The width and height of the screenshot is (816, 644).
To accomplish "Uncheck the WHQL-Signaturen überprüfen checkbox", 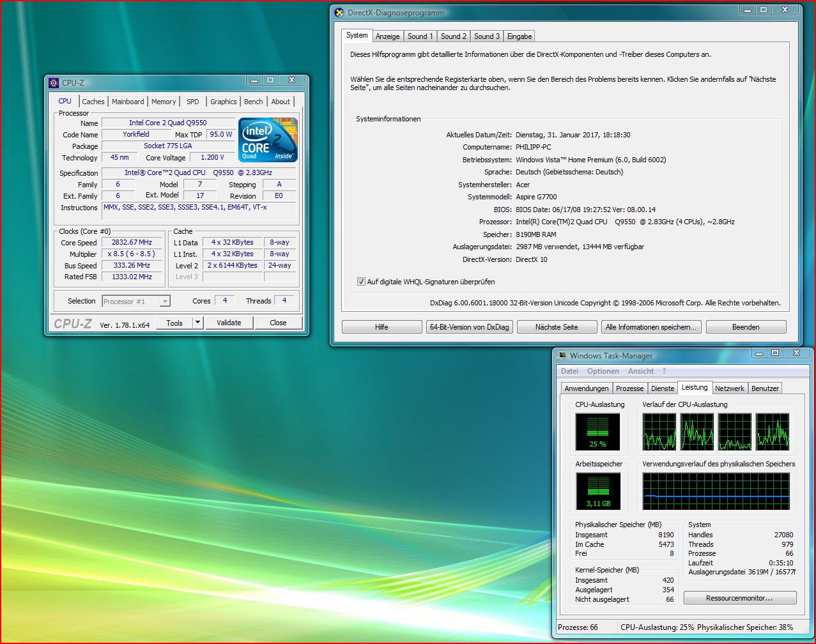I will 361,281.
